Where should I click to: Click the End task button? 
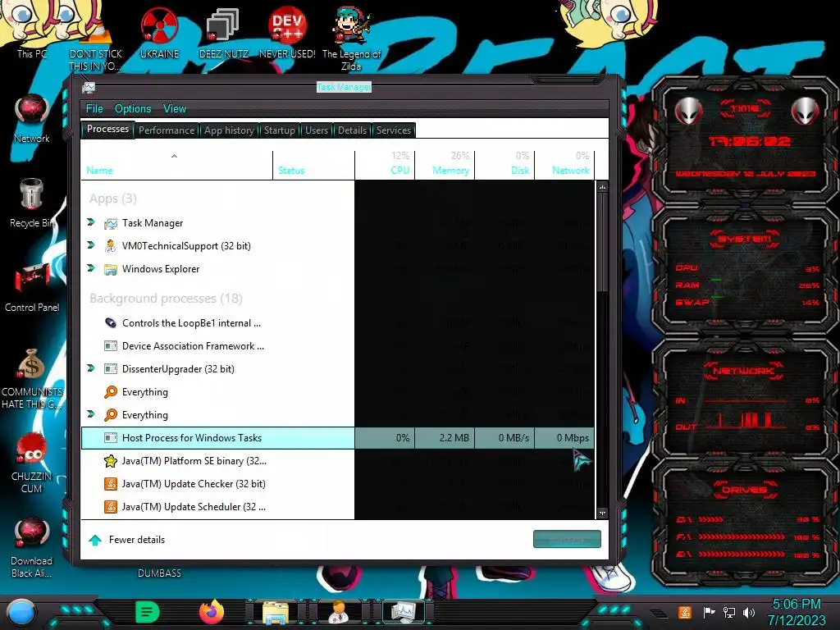coord(567,540)
